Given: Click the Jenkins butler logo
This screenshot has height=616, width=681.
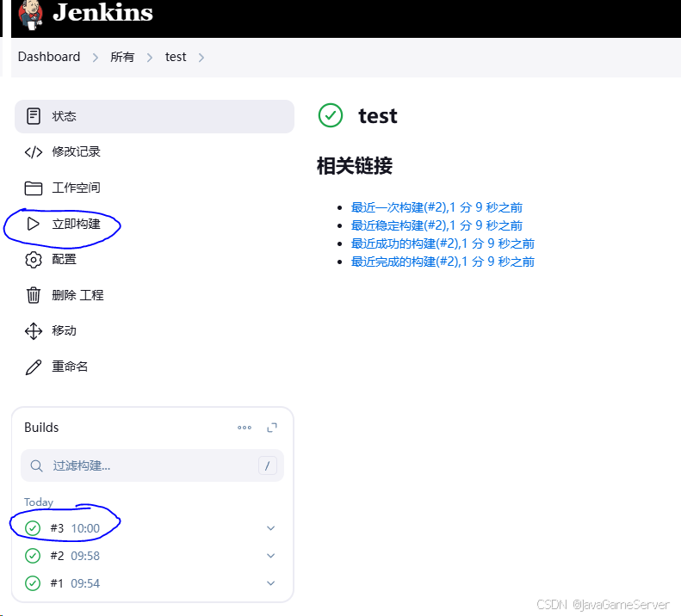Looking at the screenshot, I should [x=30, y=14].
